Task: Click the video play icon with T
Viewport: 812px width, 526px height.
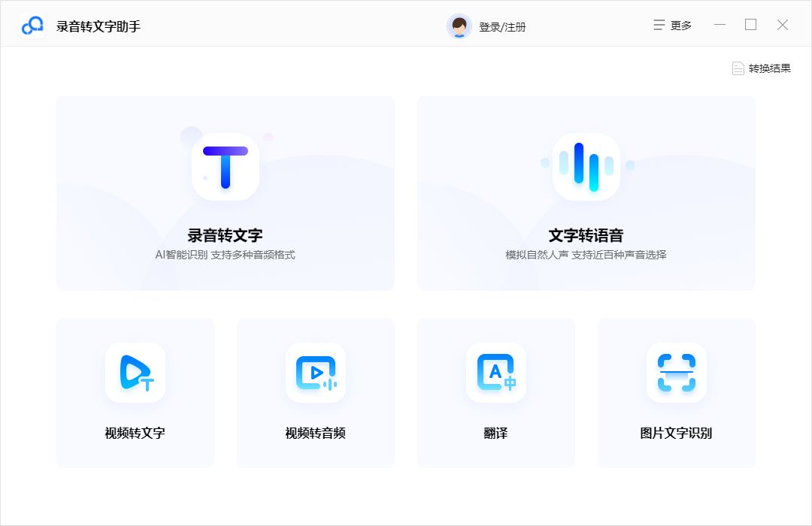Action: pos(135,373)
